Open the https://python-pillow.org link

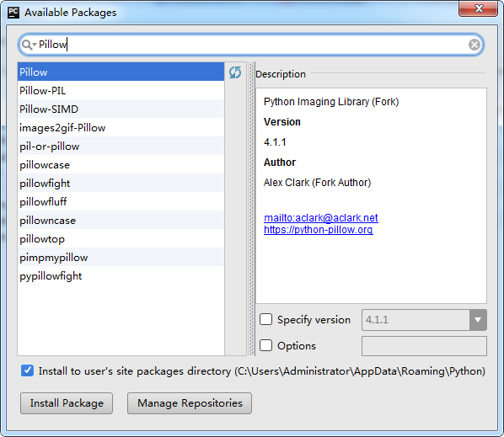[319, 230]
